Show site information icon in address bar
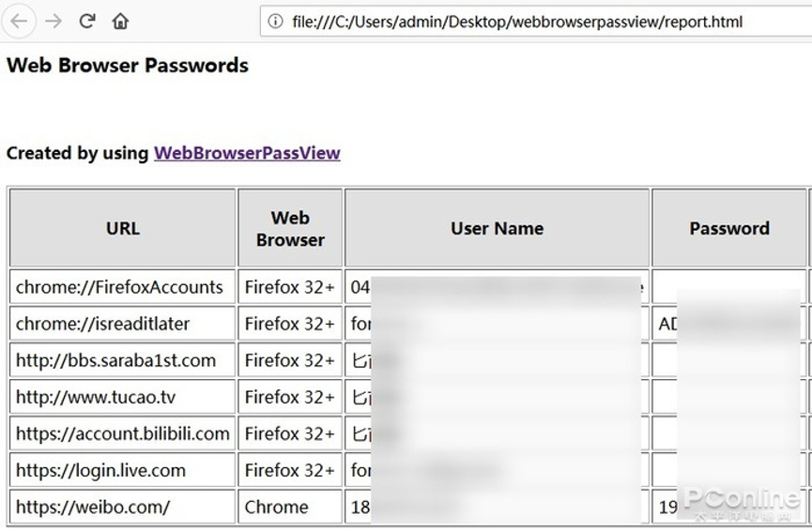 275,22
